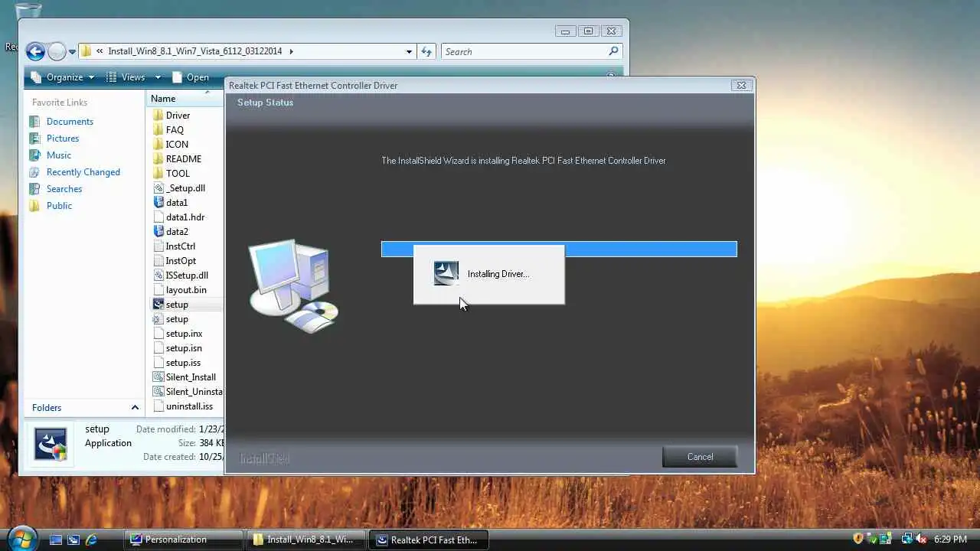This screenshot has height=551, width=980.
Task: Open the Views menu
Action: tap(126, 77)
